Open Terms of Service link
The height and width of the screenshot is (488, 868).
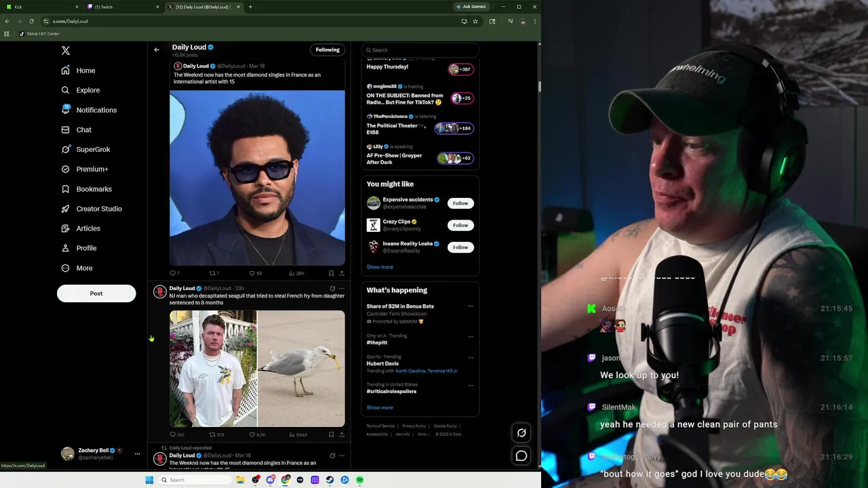click(x=380, y=426)
